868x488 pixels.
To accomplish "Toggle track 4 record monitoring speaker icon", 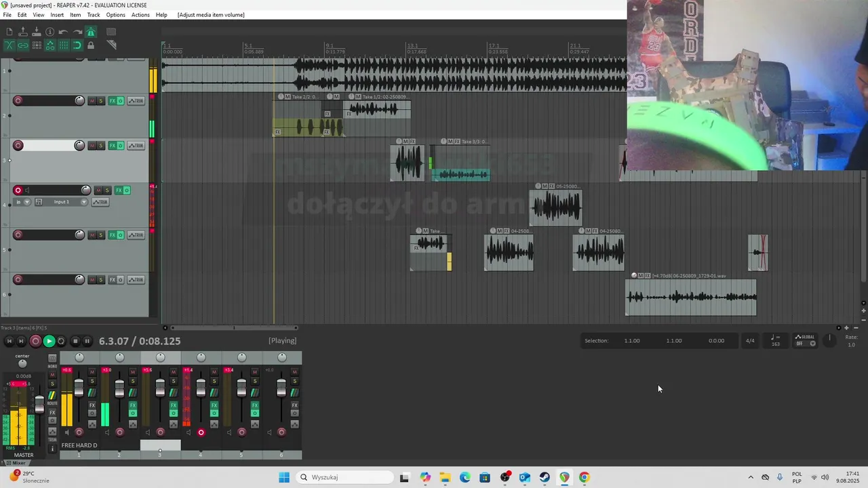I will 27,190.
